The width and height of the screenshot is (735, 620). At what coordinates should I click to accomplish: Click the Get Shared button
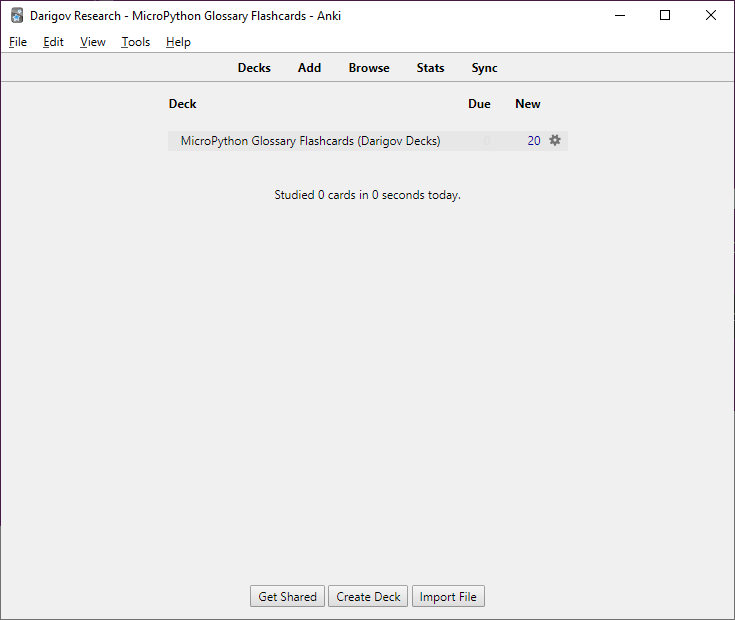click(x=287, y=596)
